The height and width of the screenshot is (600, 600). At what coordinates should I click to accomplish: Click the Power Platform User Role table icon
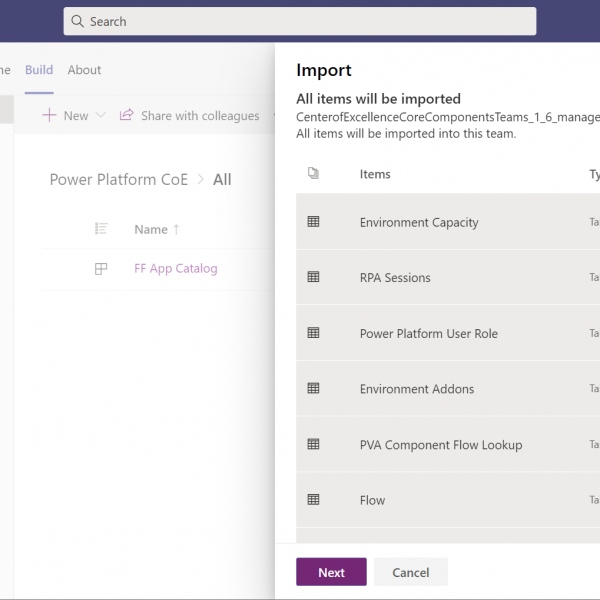(313, 333)
